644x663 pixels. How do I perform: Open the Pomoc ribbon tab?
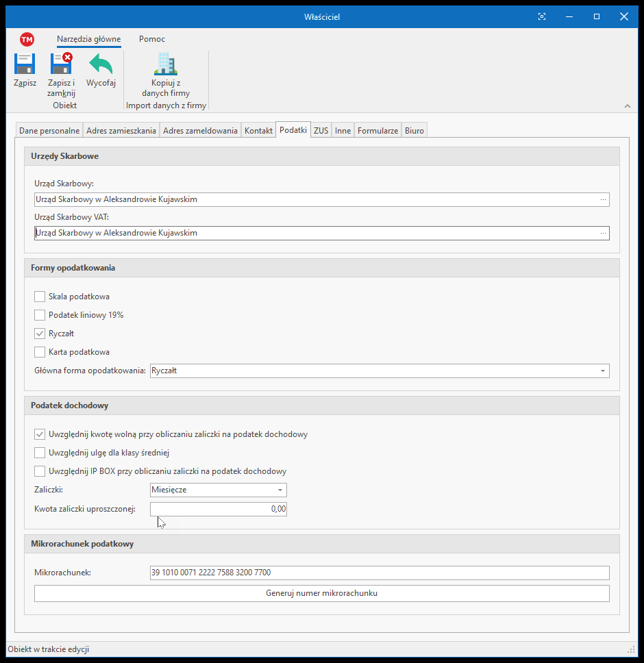[x=151, y=39]
